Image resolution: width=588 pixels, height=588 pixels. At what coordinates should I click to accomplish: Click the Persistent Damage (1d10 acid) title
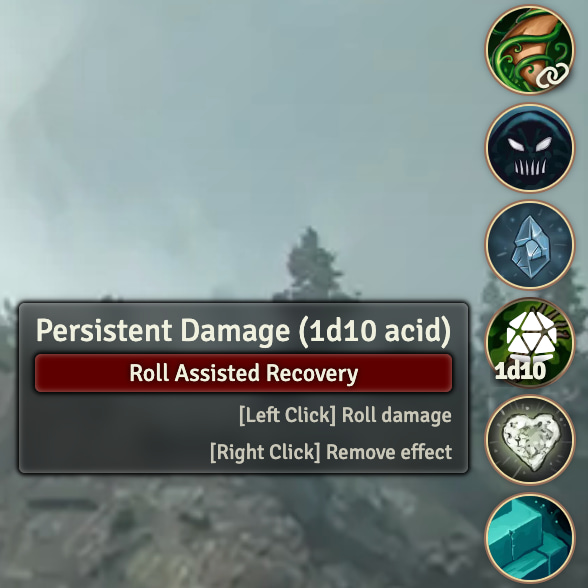(x=243, y=330)
